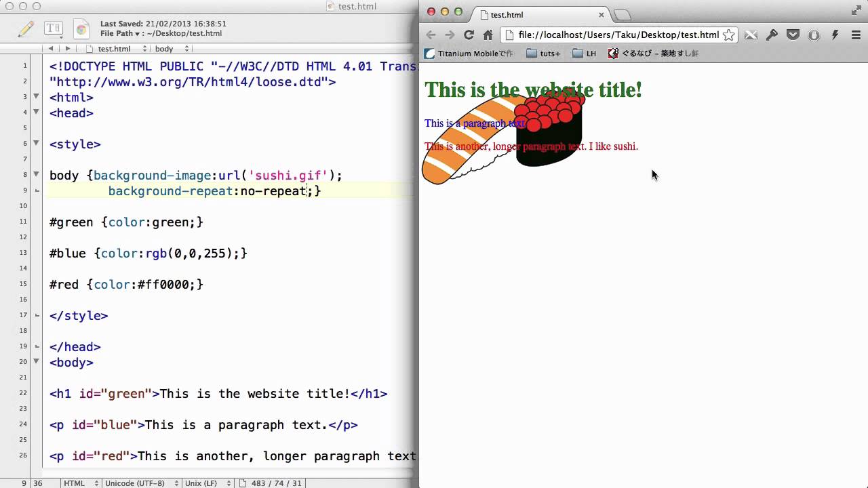Close the test.html Chrome tab

[601, 14]
